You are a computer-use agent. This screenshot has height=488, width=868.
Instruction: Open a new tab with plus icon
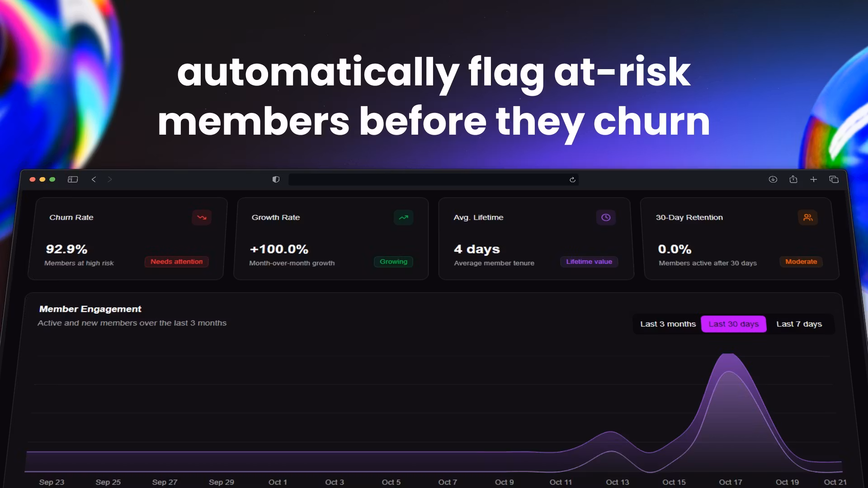(x=813, y=179)
